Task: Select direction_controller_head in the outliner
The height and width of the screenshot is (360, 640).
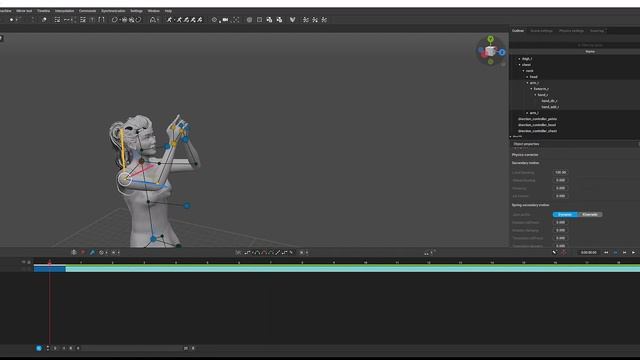Action: click(x=537, y=125)
